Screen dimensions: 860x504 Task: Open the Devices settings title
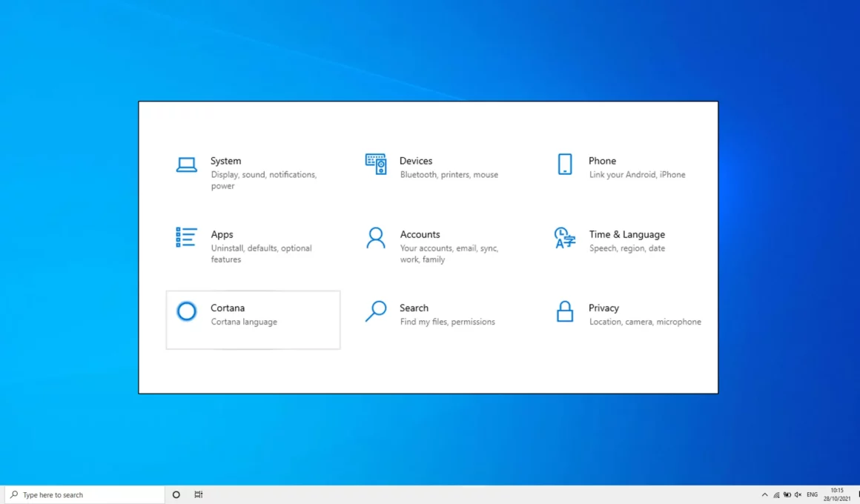click(x=416, y=161)
